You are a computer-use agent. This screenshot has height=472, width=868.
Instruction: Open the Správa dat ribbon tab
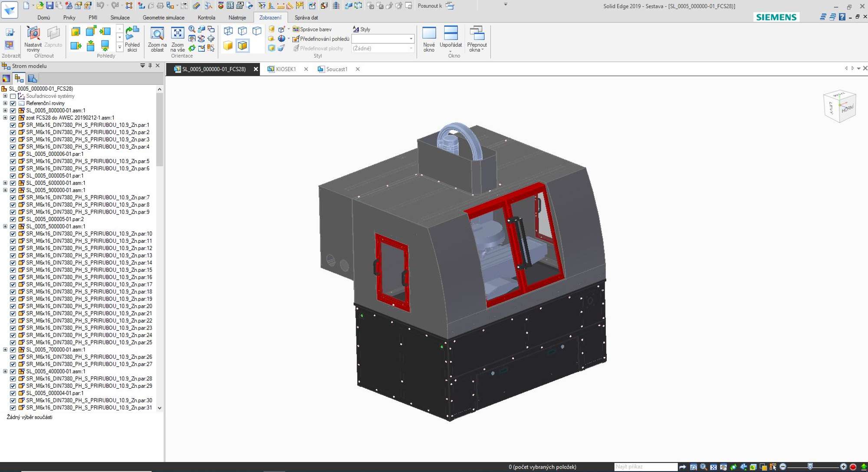(x=306, y=17)
